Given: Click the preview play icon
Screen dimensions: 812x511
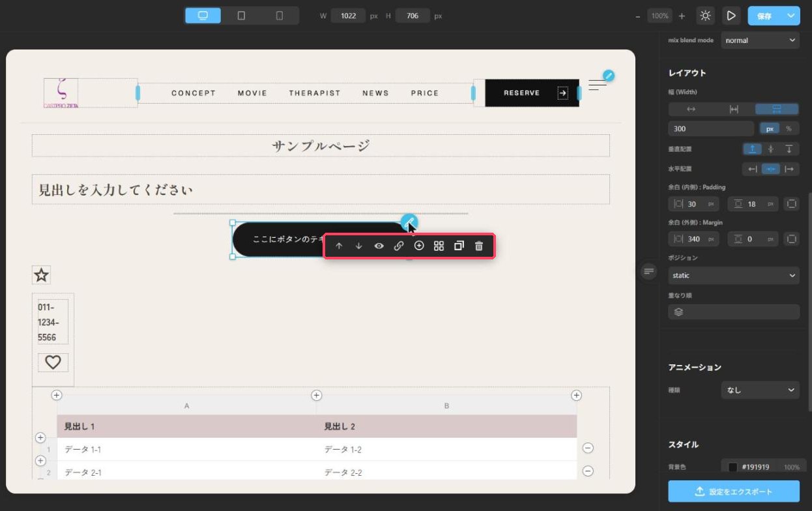Looking at the screenshot, I should point(731,16).
